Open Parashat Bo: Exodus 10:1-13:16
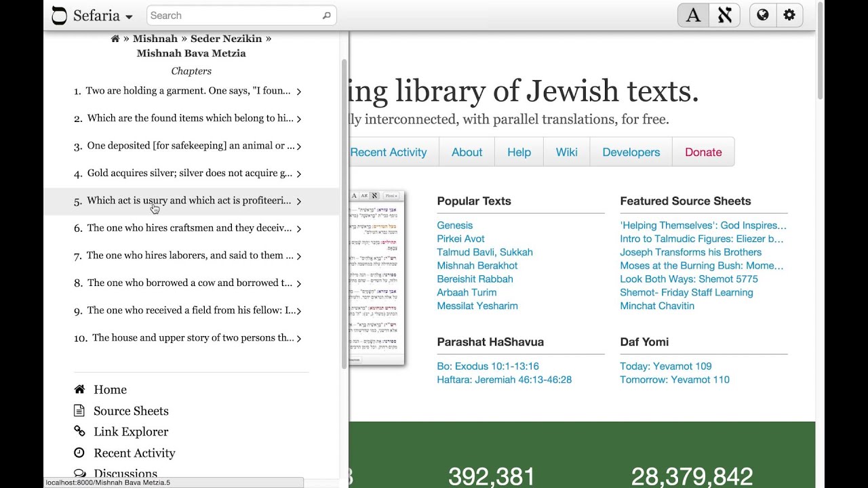This screenshot has height=488, width=868. [x=488, y=366]
